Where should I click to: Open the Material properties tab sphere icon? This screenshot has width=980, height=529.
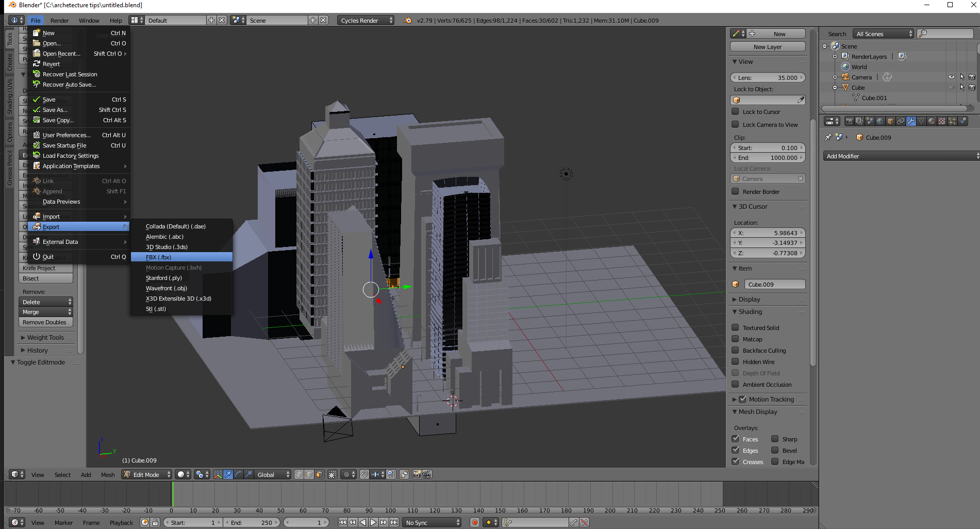[x=932, y=121]
